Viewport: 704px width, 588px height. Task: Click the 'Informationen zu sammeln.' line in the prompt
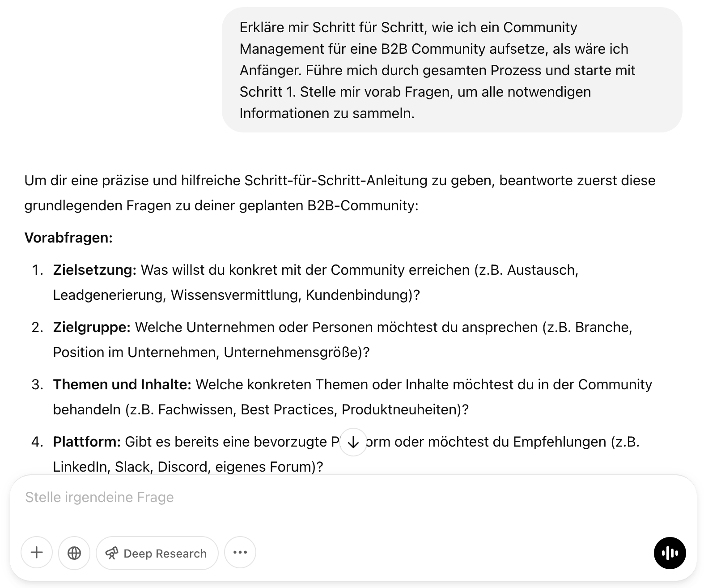[x=327, y=113]
